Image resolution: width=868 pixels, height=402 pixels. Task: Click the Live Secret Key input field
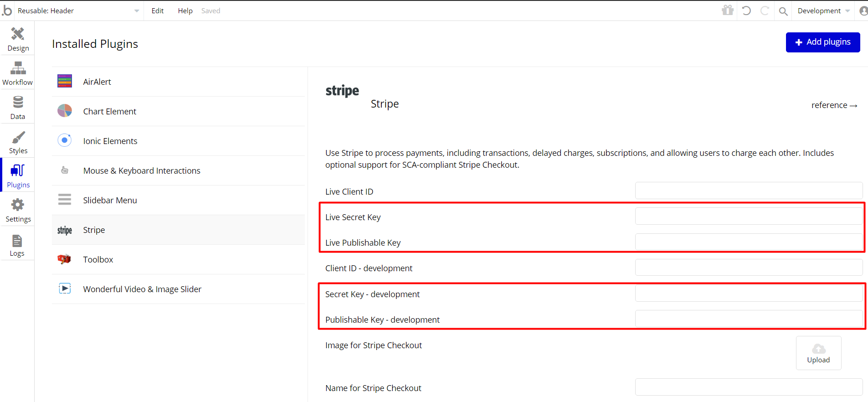749,216
